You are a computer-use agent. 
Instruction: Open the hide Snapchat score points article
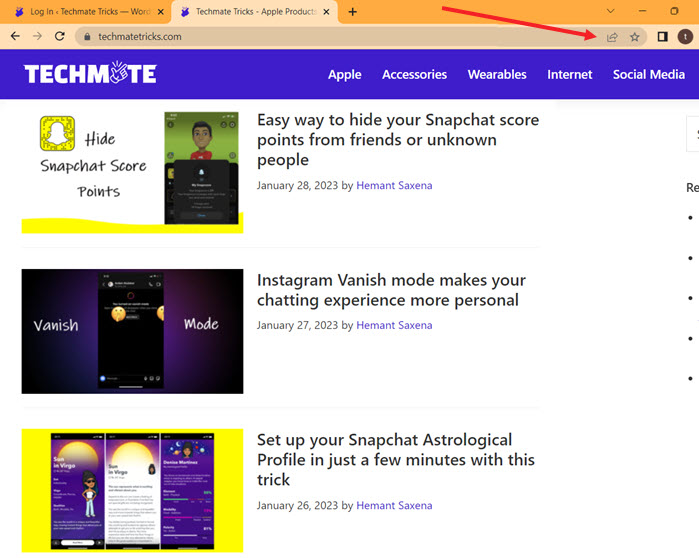point(398,140)
